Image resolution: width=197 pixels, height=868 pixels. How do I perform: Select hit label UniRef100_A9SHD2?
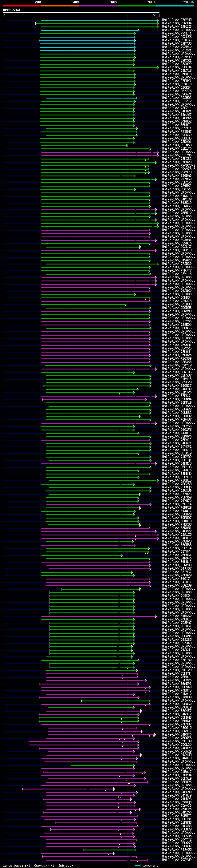point(177,98)
